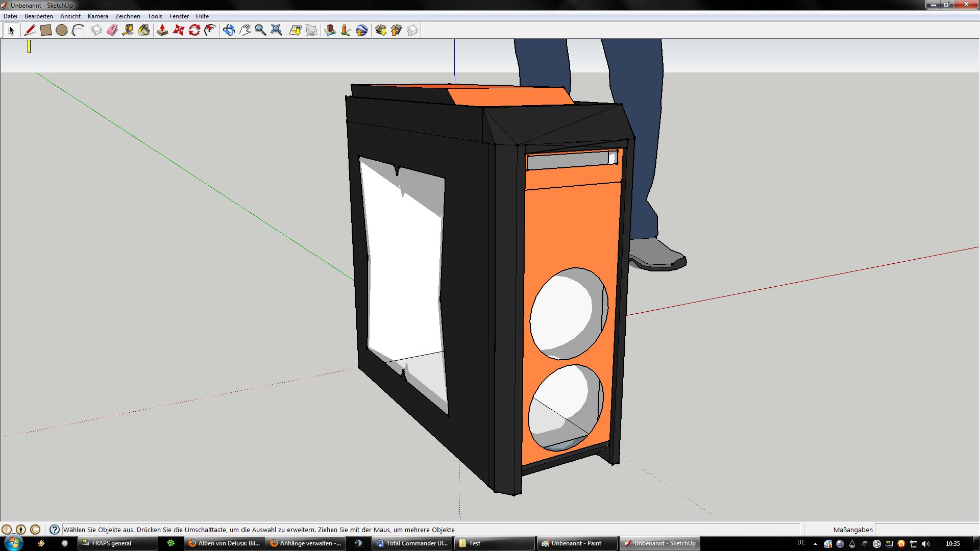This screenshot has width=980, height=551.
Task: Select the Circle tool
Action: click(x=62, y=31)
